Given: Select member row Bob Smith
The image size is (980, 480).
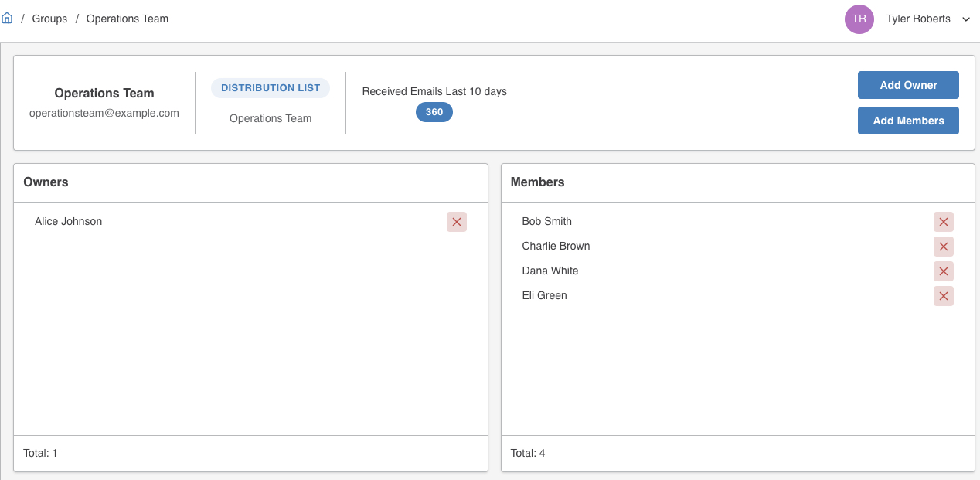Looking at the screenshot, I should point(737,222).
